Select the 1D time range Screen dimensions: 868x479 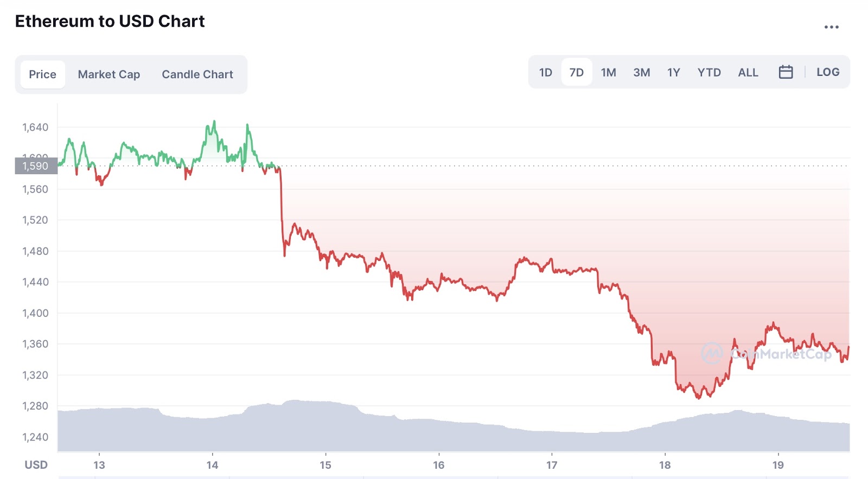point(545,72)
